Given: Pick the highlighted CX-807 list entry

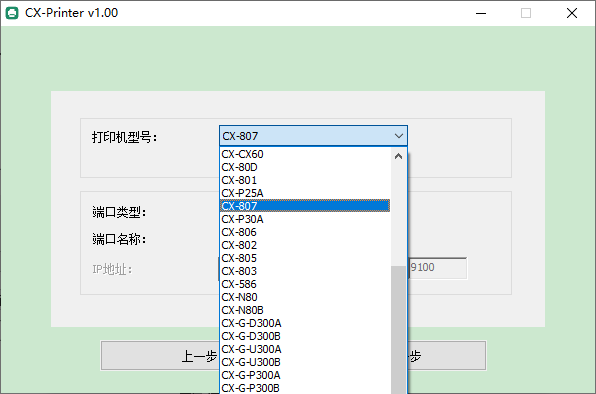Looking at the screenshot, I should click(305, 206).
